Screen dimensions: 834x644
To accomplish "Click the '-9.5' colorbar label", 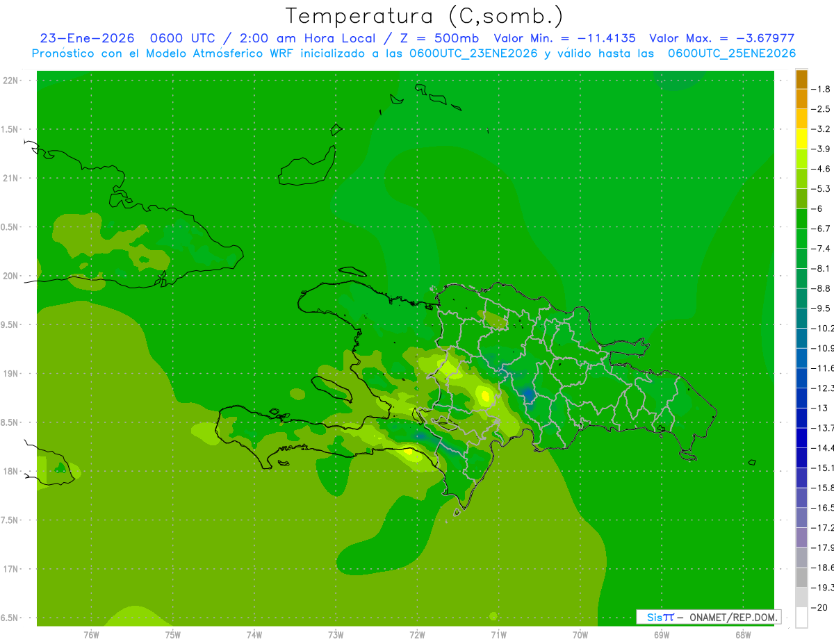I will 821,308.
